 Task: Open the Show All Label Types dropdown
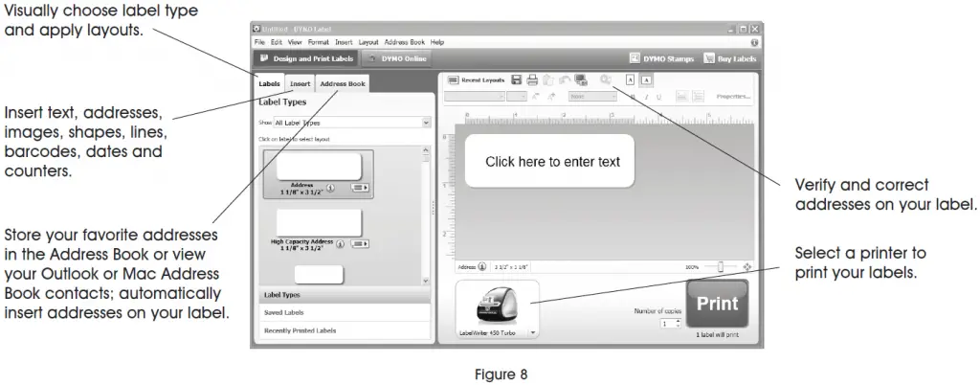tap(352, 123)
